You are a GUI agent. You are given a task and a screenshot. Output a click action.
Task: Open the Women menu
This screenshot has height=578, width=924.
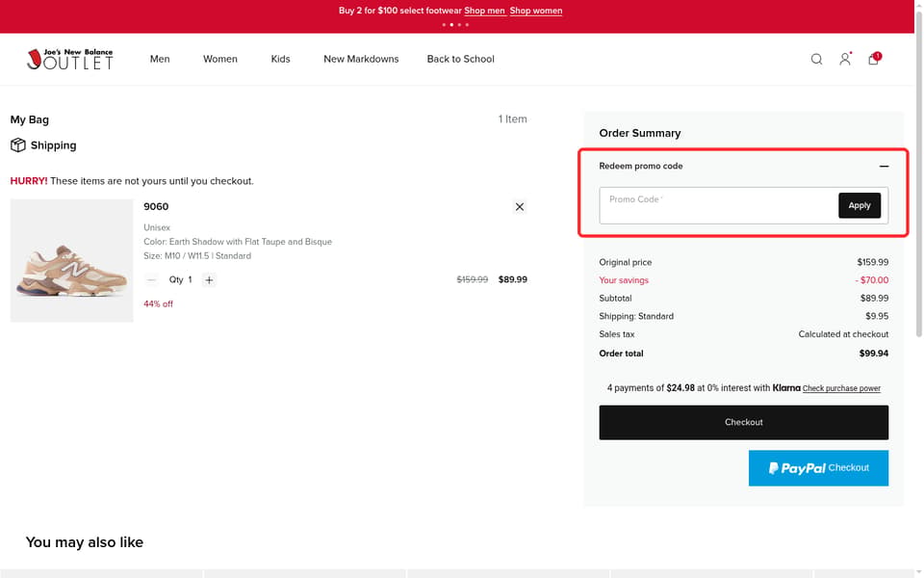coord(220,59)
